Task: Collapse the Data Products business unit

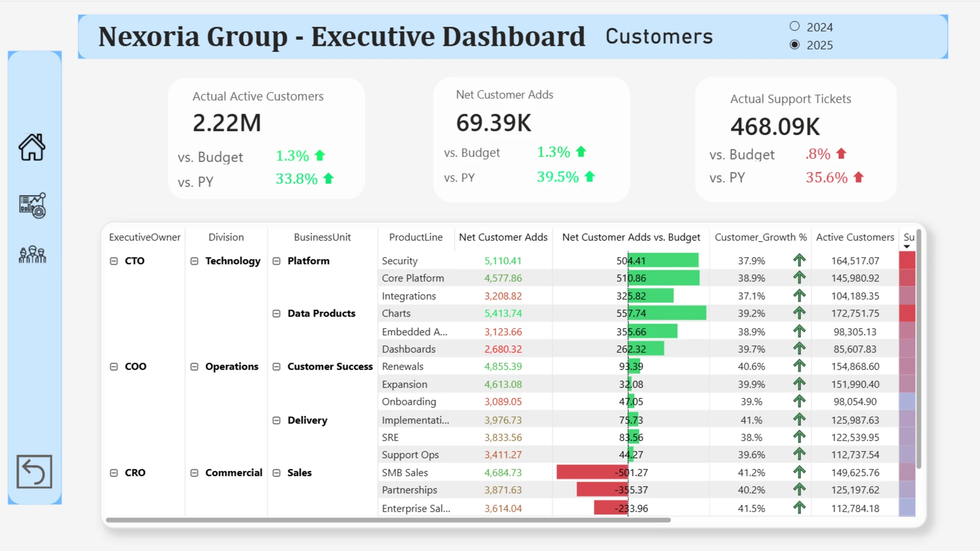Action: click(x=276, y=313)
